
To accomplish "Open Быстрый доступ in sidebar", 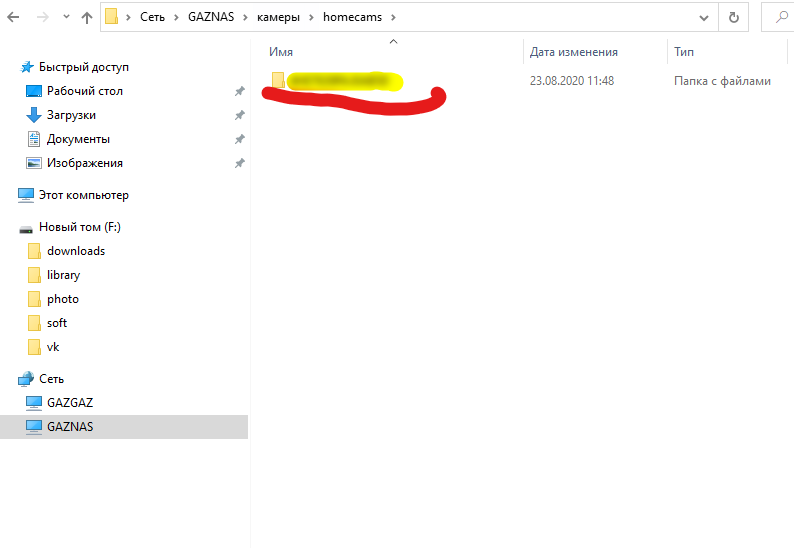I will click(x=84, y=67).
